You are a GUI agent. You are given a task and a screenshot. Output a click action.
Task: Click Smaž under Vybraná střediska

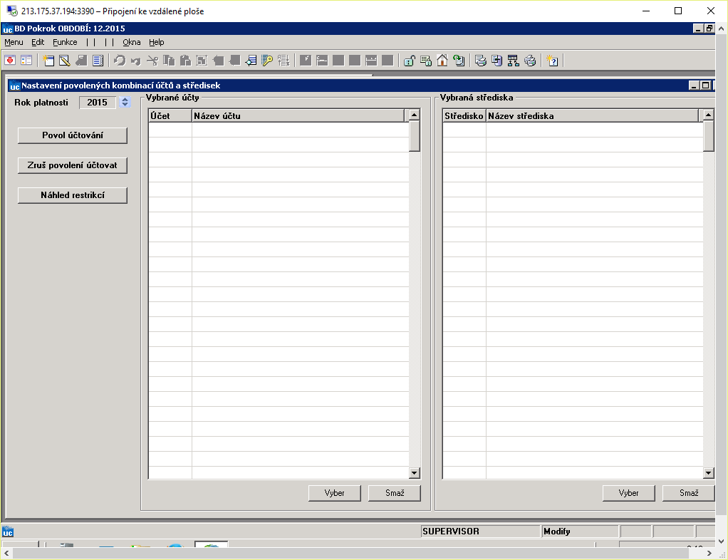click(689, 493)
